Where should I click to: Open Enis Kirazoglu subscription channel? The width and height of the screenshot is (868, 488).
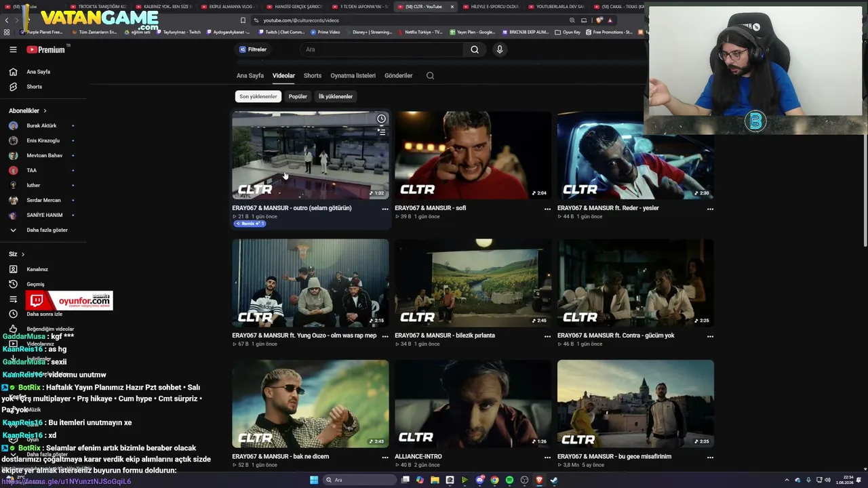(41, 141)
